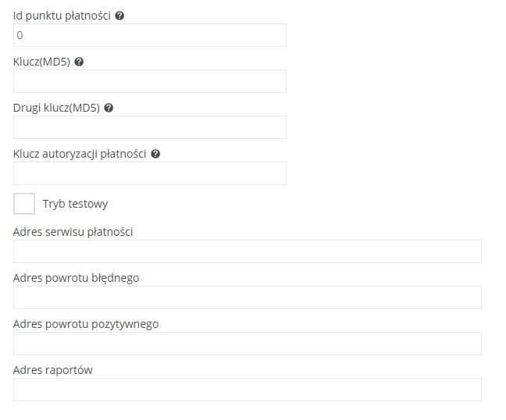Screen dimensions: 506x420
Task: Open help icon next to Id punktu płatności
Action: click(119, 16)
